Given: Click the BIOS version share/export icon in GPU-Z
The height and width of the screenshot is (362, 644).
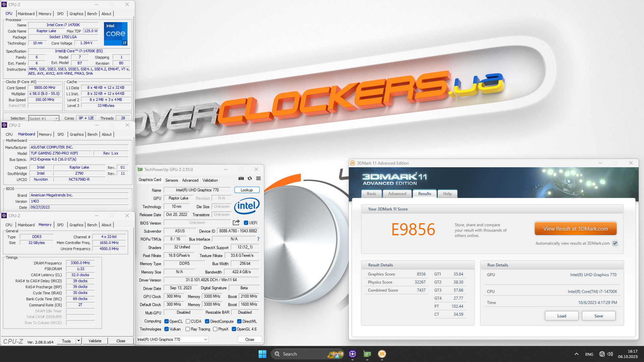Looking at the screenshot, I should (236, 223).
